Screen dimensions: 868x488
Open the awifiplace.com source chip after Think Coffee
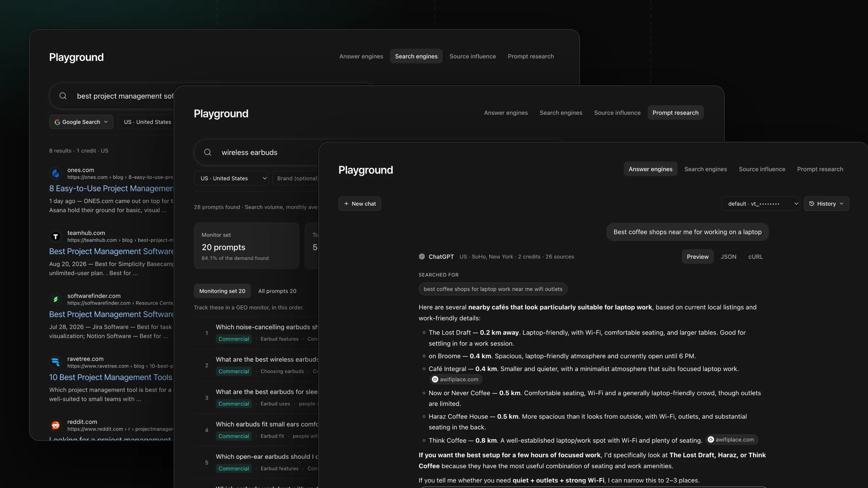731,440
